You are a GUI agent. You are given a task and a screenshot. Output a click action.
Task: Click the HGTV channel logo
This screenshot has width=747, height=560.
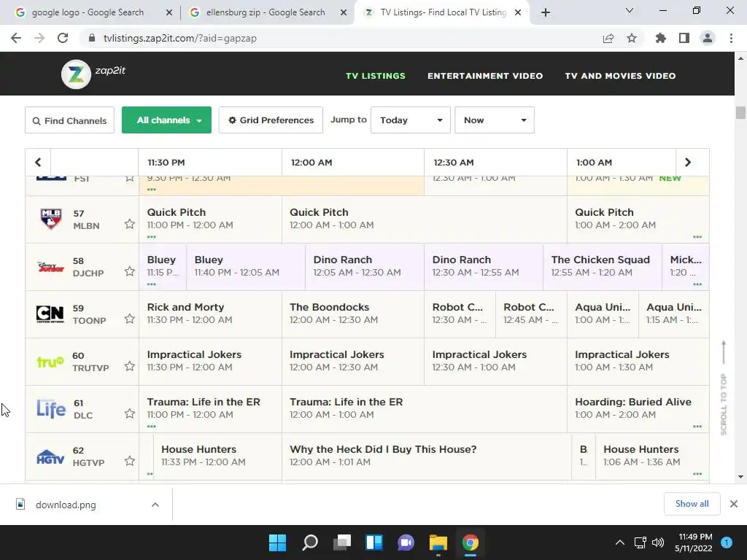pos(50,456)
